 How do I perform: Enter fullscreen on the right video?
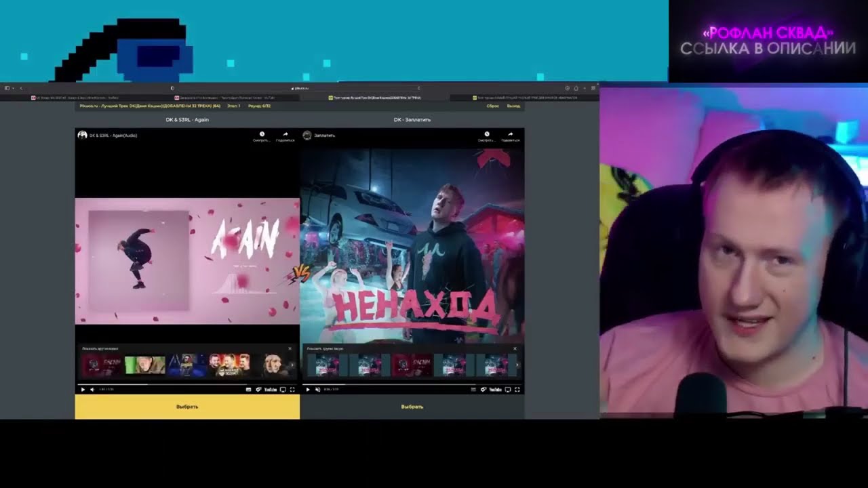[517, 390]
